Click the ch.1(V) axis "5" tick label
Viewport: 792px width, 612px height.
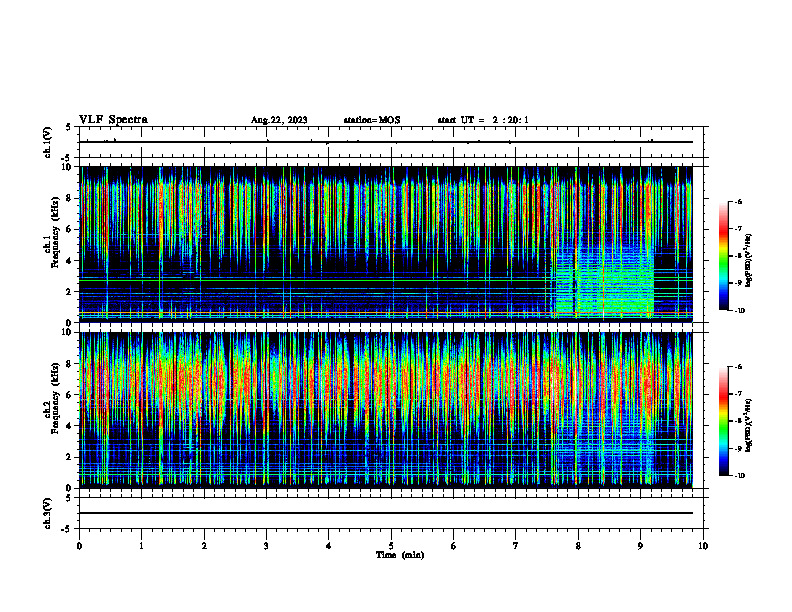[x=68, y=128]
